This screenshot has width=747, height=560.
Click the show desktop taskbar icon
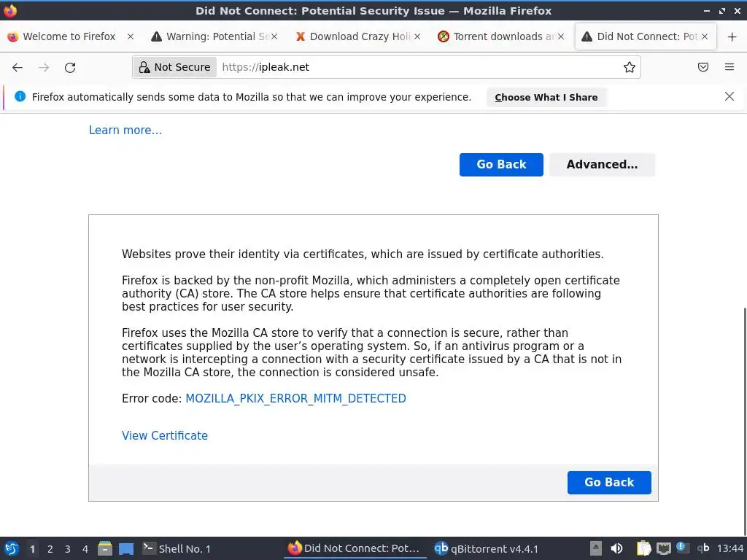(x=126, y=548)
